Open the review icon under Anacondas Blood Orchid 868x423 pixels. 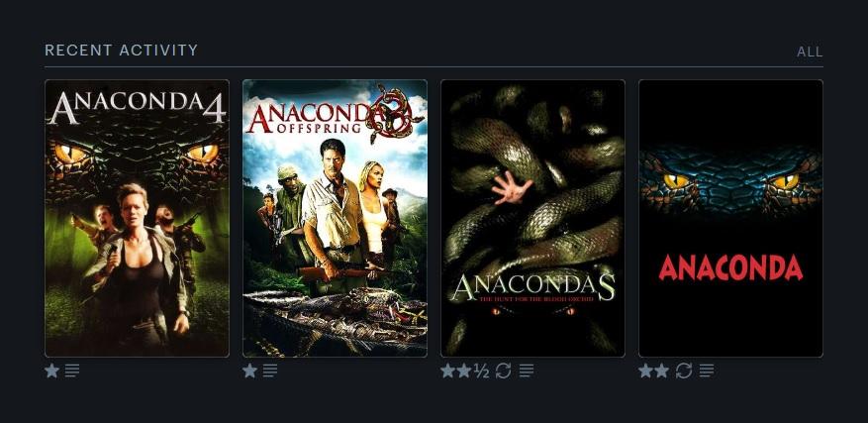[x=527, y=370]
